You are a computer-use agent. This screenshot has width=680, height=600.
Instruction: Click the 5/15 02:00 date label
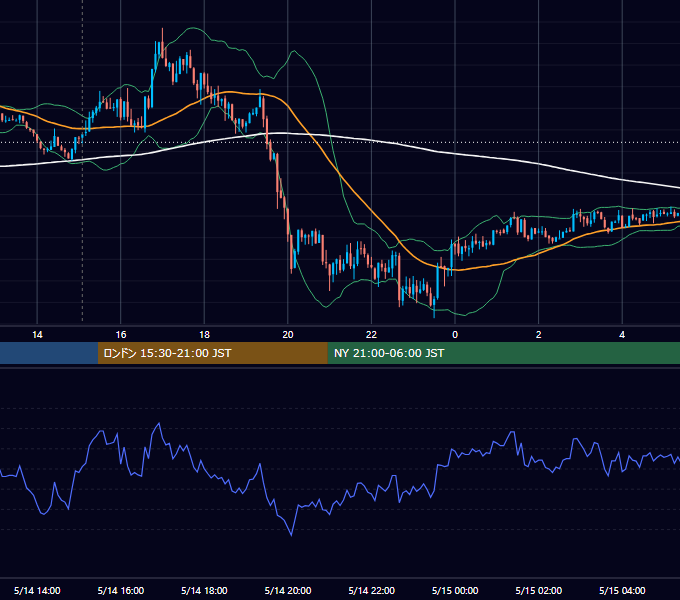pyautogui.click(x=539, y=590)
